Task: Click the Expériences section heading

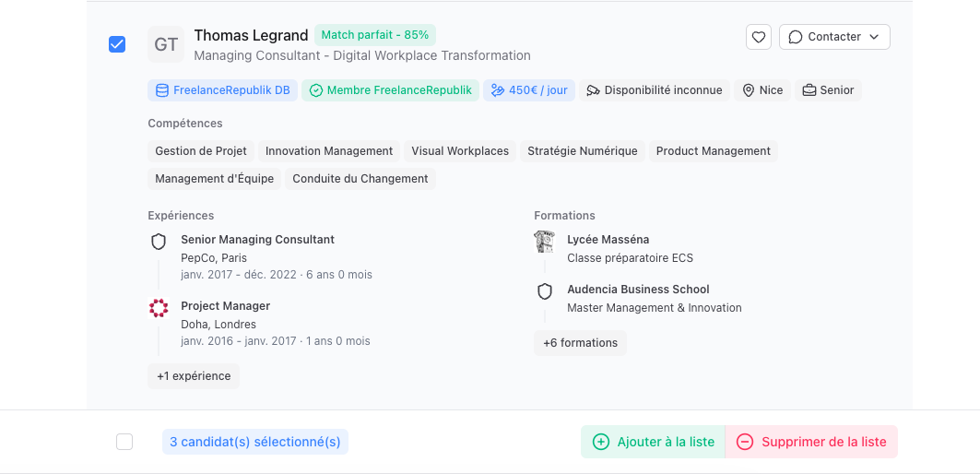Action: (x=181, y=215)
